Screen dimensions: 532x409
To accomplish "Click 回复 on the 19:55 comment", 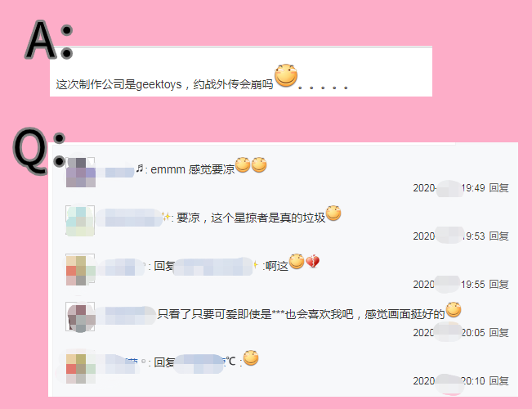I will (498, 285).
